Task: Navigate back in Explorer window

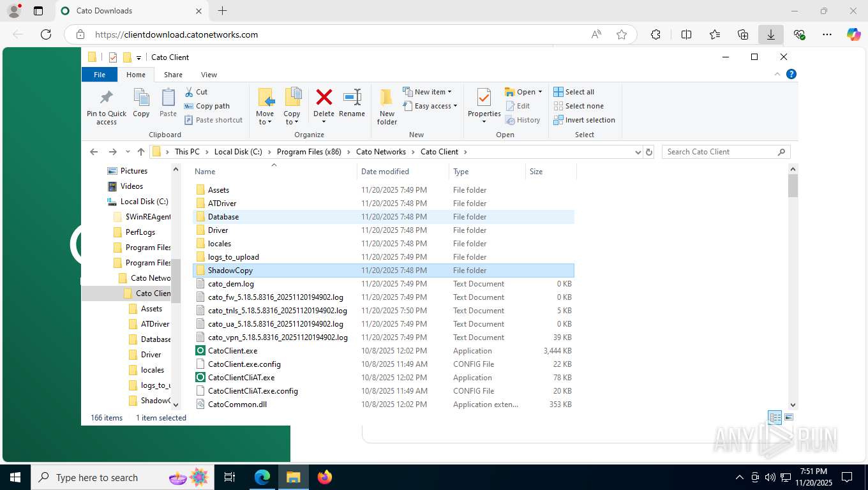Action: (x=94, y=152)
